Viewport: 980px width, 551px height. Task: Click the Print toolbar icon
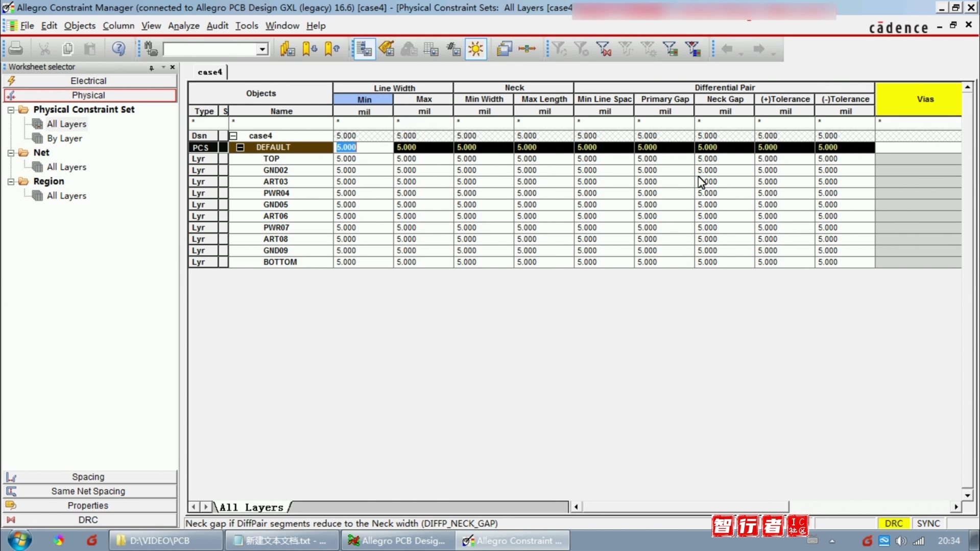pos(16,49)
